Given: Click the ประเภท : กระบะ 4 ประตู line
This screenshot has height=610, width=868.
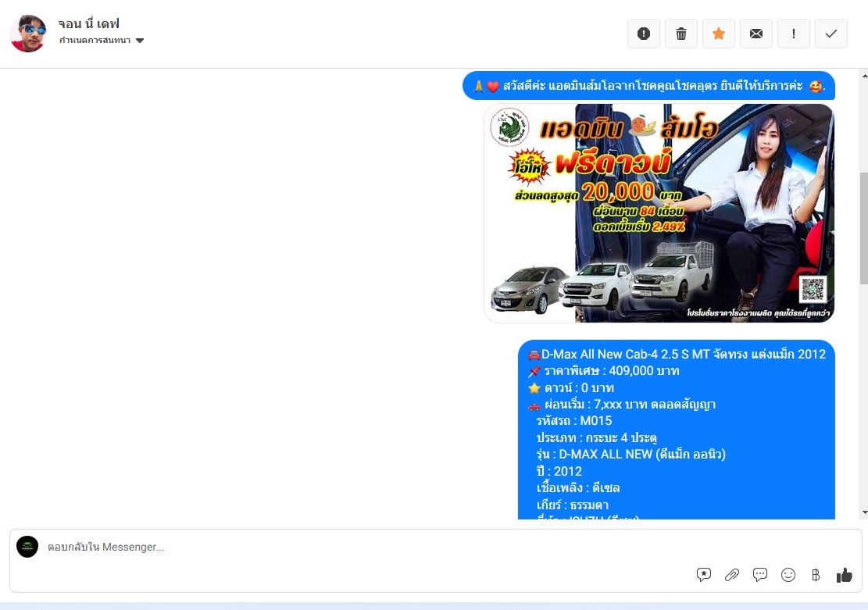Looking at the screenshot, I should pyautogui.click(x=597, y=438).
